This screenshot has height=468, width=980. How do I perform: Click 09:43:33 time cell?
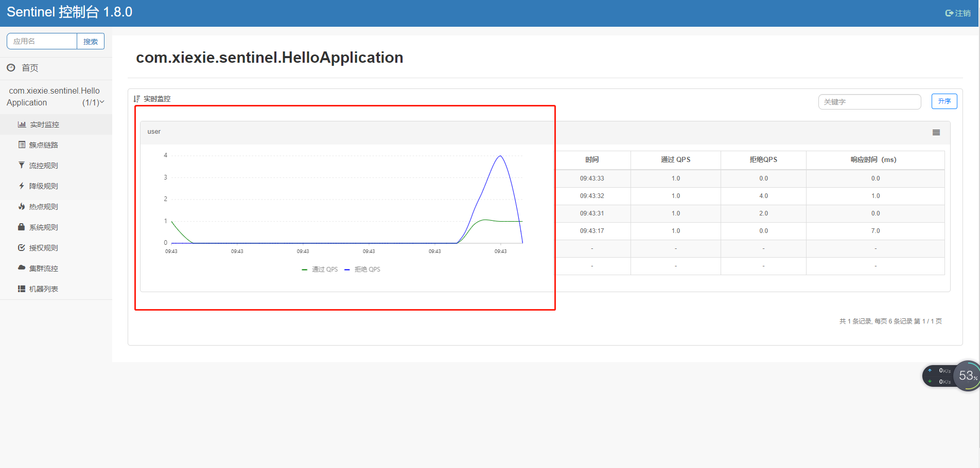point(592,178)
